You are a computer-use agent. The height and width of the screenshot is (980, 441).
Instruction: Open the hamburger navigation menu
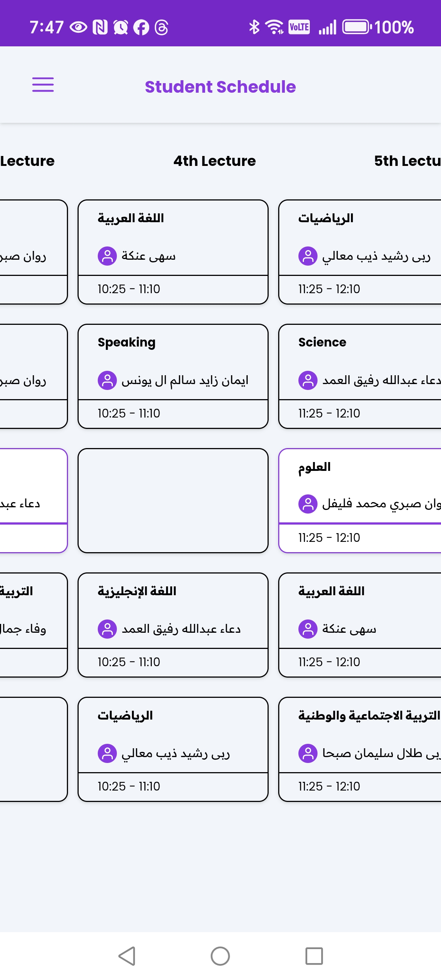coord(43,85)
